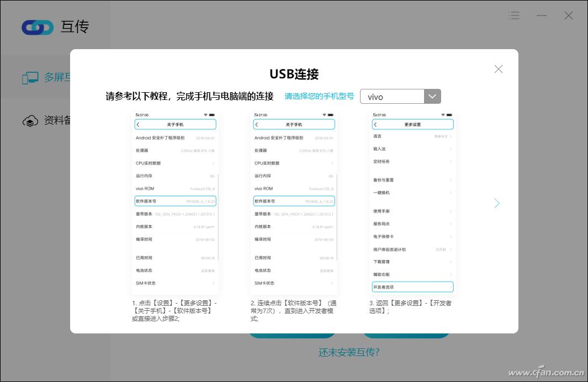Screen dimensions: 588x382
Task: Expand the dropdown arrow next to vivo
Action: (x=432, y=96)
